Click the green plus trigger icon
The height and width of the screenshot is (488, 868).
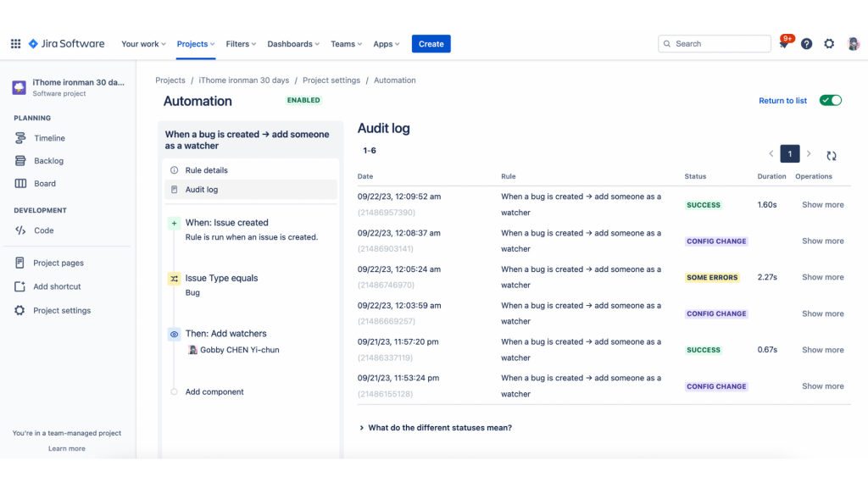point(175,223)
